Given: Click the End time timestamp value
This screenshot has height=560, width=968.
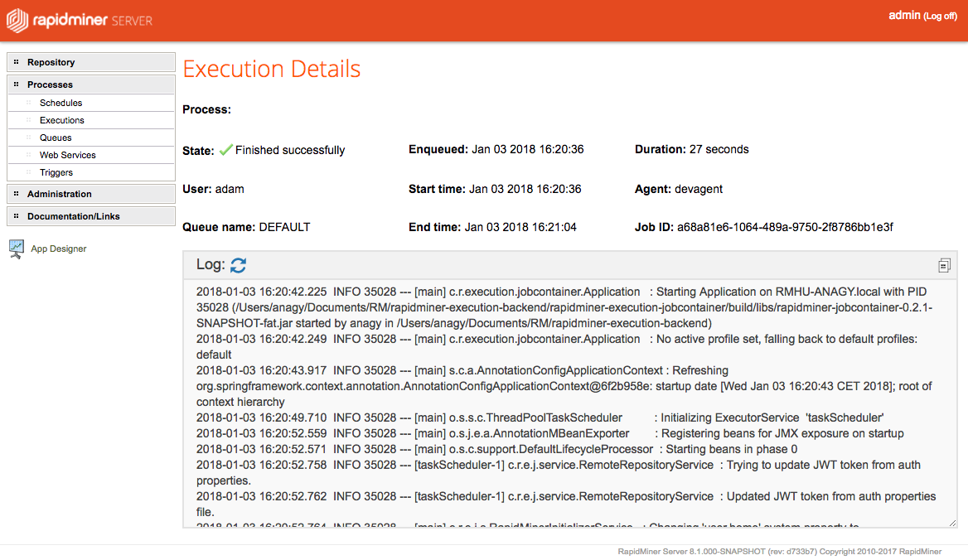Looking at the screenshot, I should (x=520, y=227).
